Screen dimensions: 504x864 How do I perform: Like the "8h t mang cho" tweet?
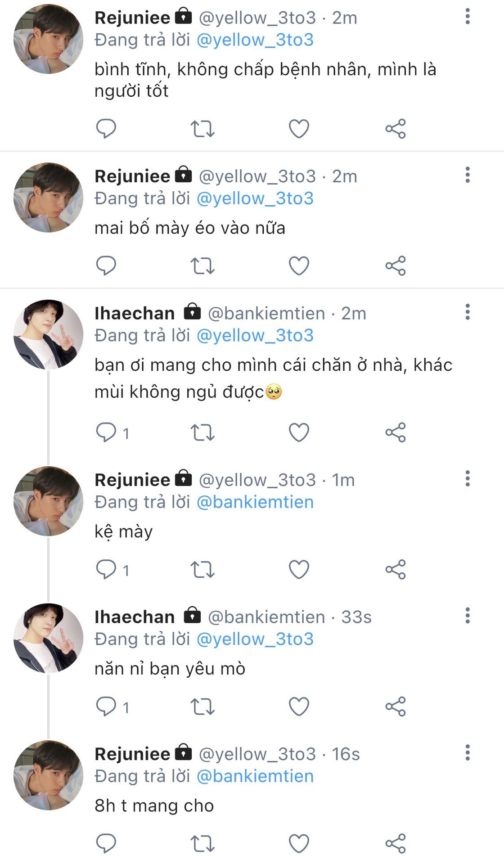(299, 843)
